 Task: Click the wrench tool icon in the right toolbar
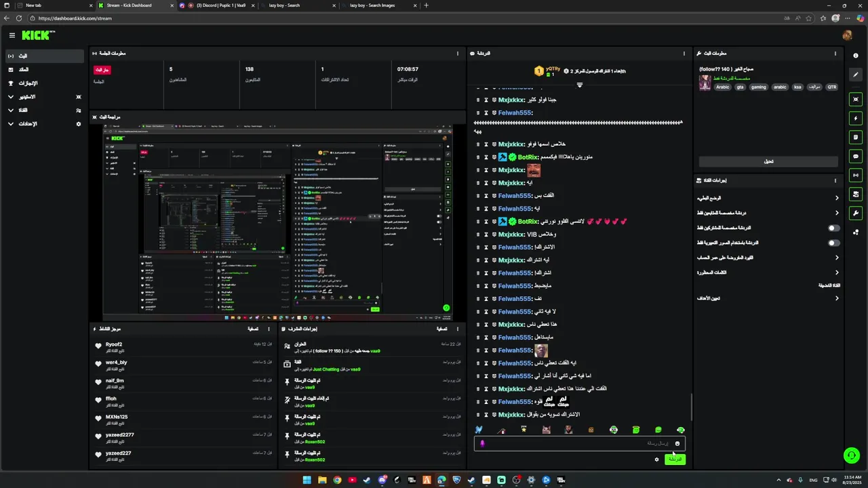coord(856,213)
